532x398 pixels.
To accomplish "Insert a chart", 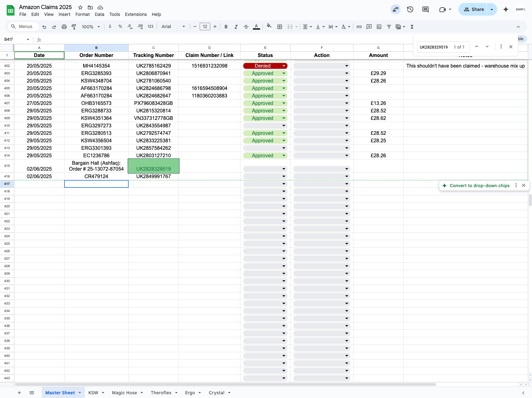I will [x=379, y=27].
